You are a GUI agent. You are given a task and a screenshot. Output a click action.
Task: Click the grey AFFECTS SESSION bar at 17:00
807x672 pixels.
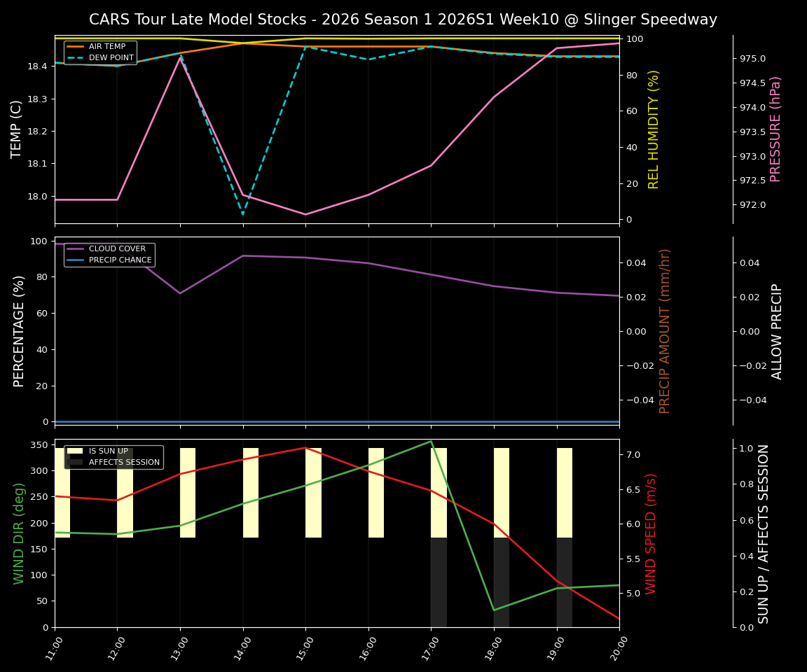pos(438,581)
